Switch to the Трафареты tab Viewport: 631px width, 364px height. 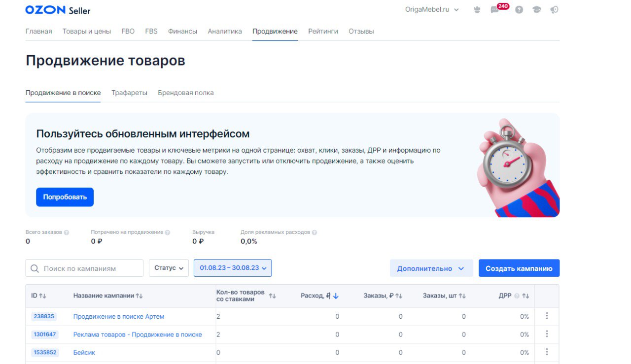pos(129,93)
